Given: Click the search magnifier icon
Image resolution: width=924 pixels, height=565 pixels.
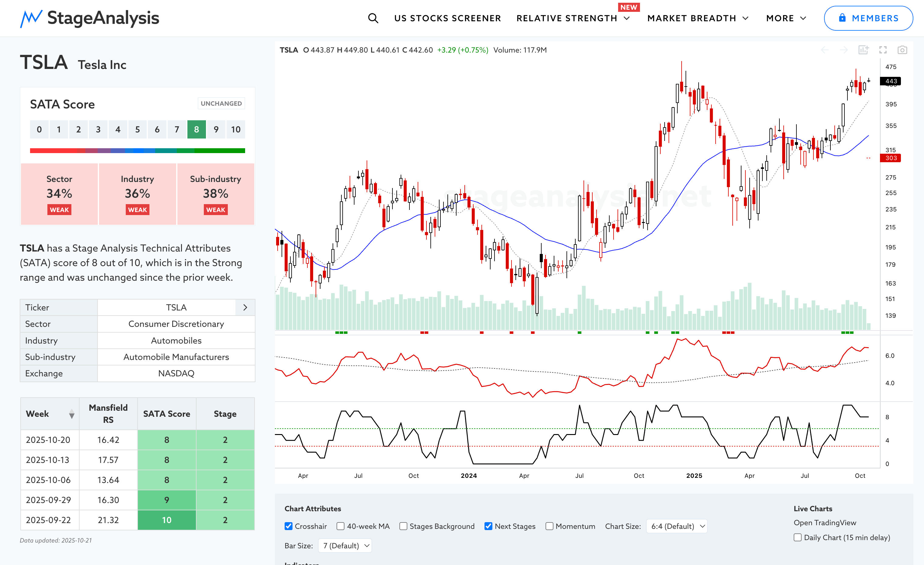Looking at the screenshot, I should (373, 18).
